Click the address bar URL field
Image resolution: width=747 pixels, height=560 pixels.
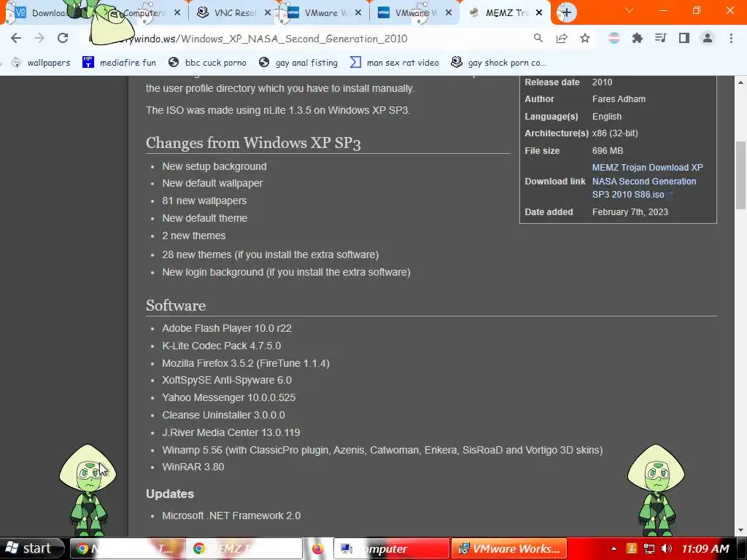click(x=305, y=39)
